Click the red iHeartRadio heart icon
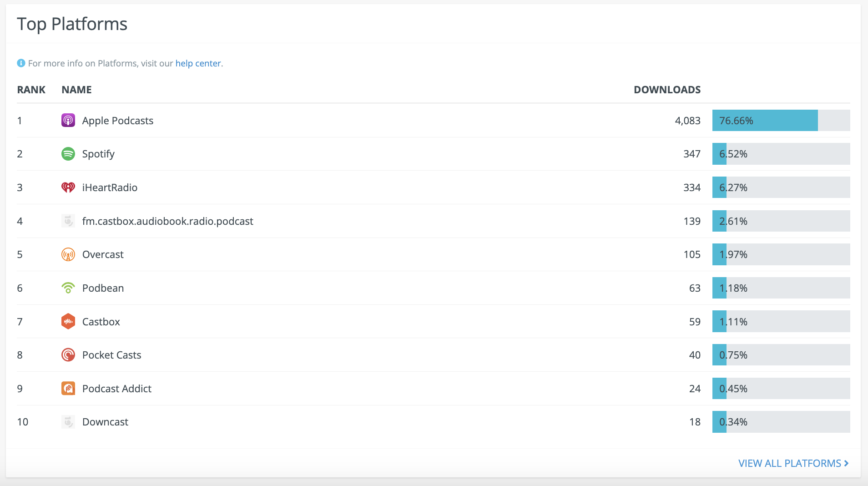The height and width of the screenshot is (486, 868). (x=68, y=187)
